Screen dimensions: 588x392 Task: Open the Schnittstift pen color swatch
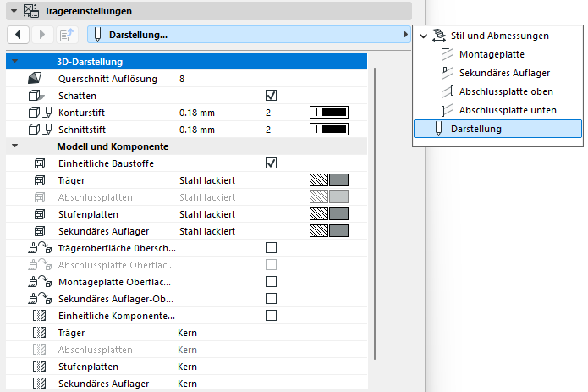coord(329,129)
